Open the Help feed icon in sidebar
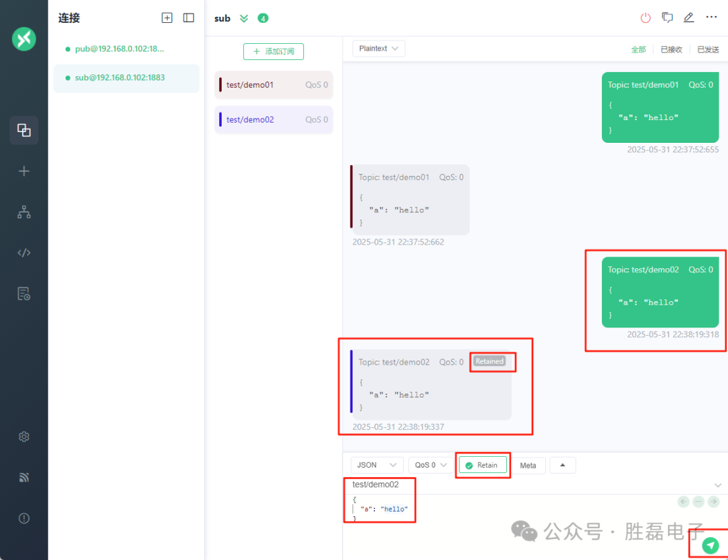Image resolution: width=728 pixels, height=560 pixels. (x=24, y=477)
